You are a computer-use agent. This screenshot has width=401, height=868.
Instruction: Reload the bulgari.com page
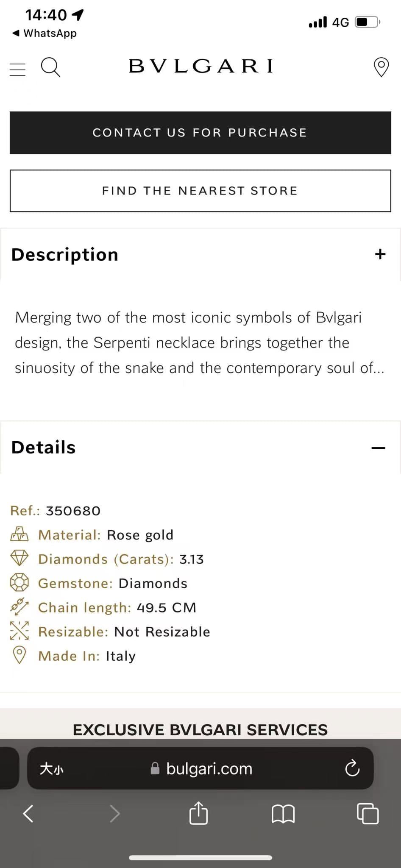(352, 768)
